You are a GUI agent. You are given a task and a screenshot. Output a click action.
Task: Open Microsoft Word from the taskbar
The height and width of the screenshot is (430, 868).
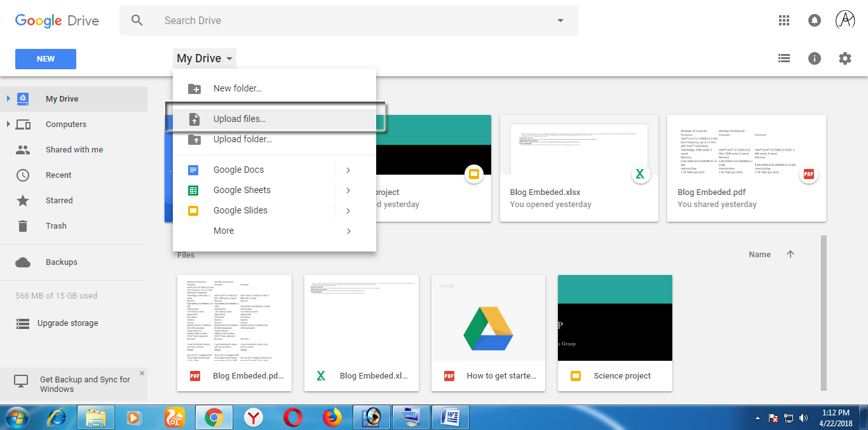450,417
